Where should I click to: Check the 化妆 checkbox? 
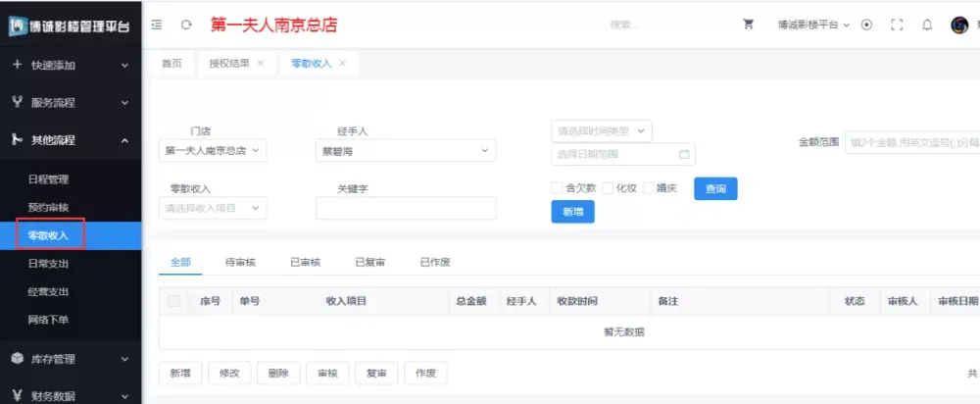point(608,188)
